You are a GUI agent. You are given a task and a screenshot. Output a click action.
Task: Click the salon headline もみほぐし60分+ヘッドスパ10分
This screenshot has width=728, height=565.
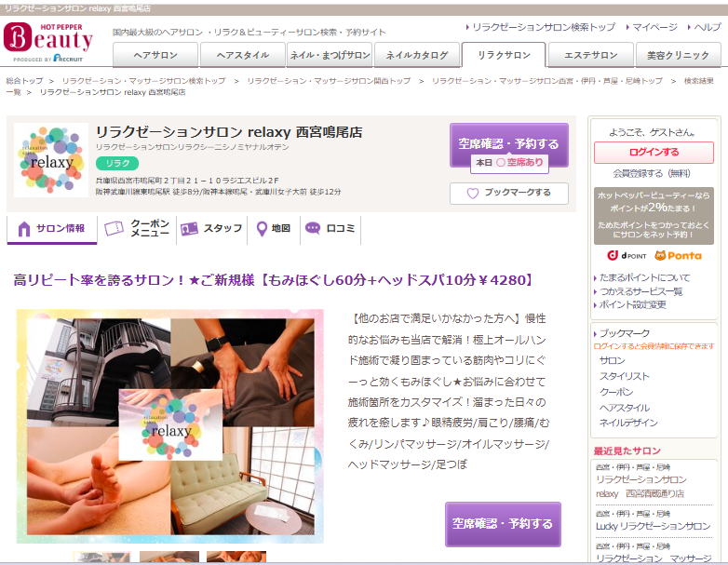[x=273, y=280]
